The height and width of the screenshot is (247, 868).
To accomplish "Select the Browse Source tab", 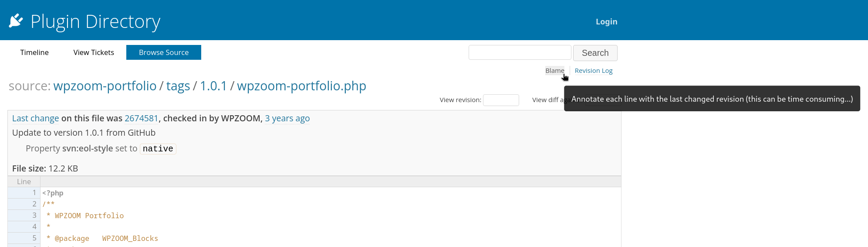I will [164, 52].
